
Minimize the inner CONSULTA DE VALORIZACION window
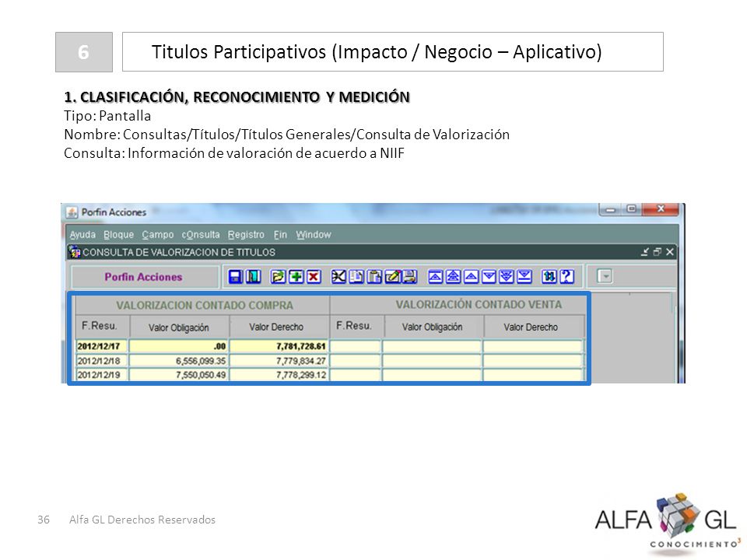coord(645,252)
